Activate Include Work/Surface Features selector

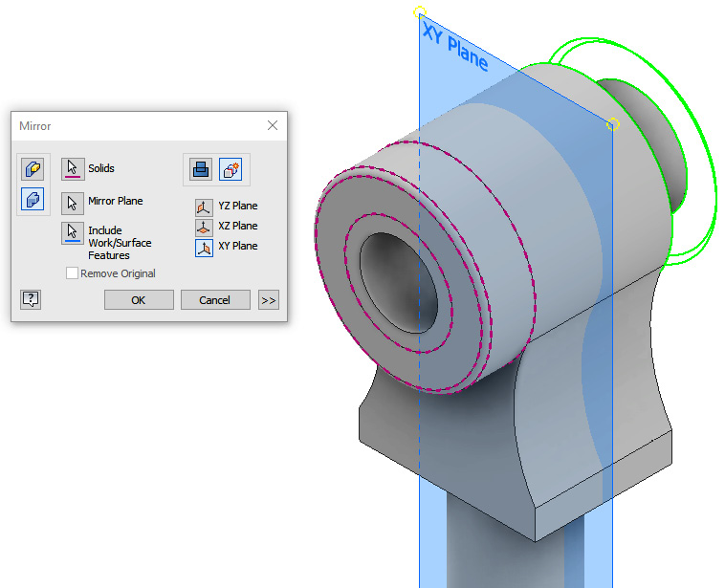(x=73, y=233)
